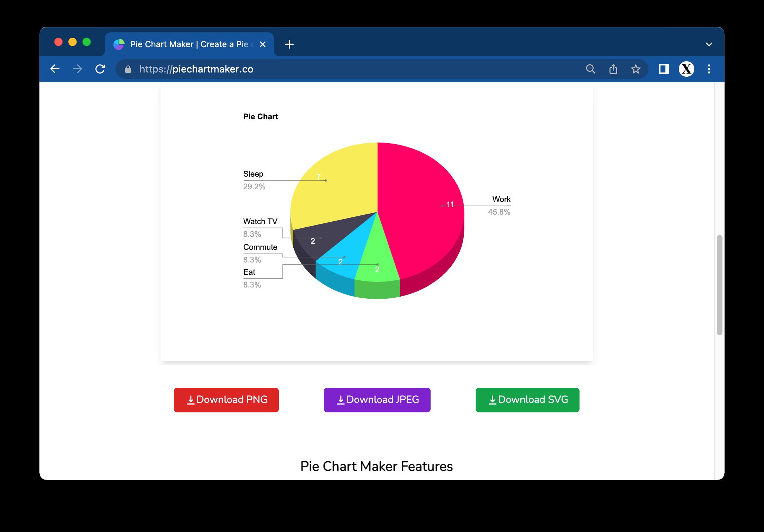This screenshot has height=532, width=764.
Task: Click the 29.2% percentage value
Action: (x=254, y=186)
